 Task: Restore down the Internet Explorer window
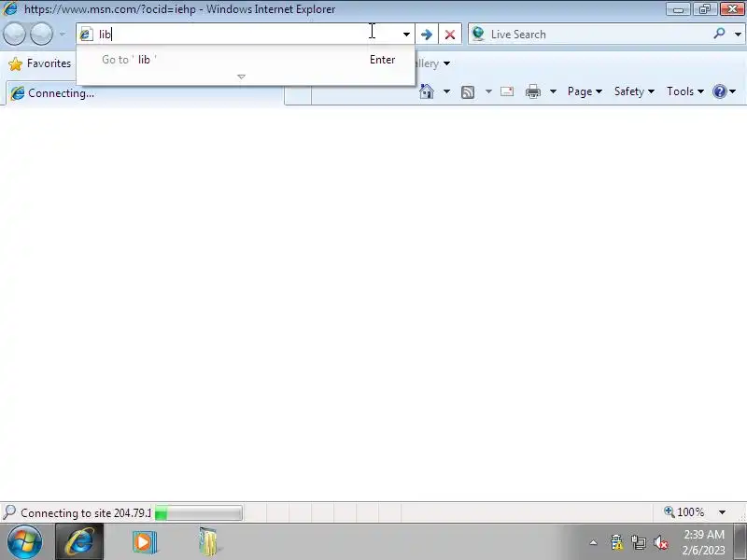pyautogui.click(x=705, y=9)
